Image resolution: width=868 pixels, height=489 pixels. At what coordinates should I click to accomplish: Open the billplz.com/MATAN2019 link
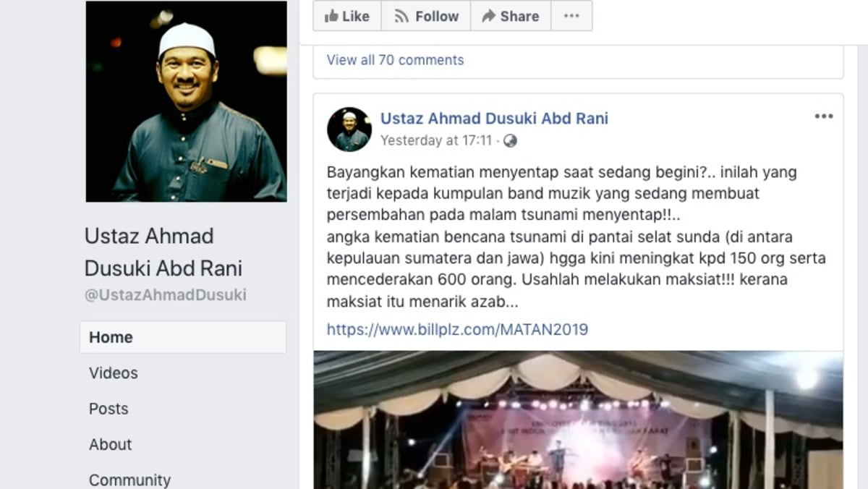tap(457, 330)
